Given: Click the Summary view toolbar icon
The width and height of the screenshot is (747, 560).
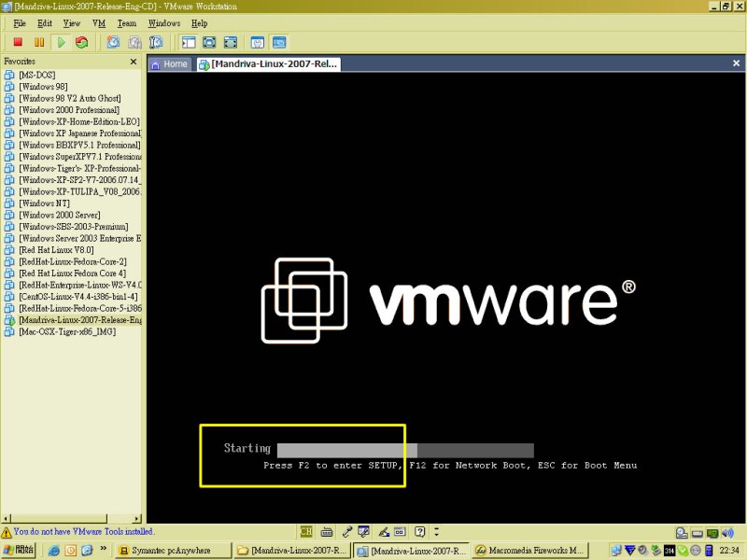Looking at the screenshot, I should [x=258, y=42].
